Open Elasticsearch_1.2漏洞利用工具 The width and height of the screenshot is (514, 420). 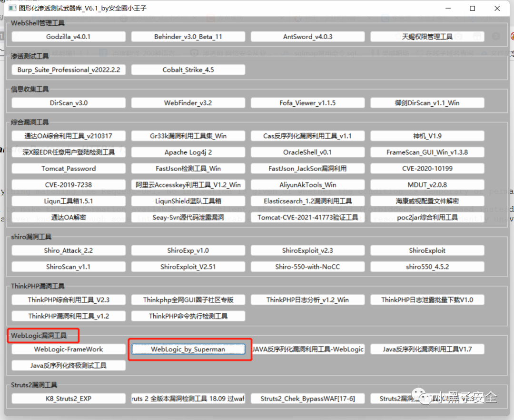(x=308, y=201)
